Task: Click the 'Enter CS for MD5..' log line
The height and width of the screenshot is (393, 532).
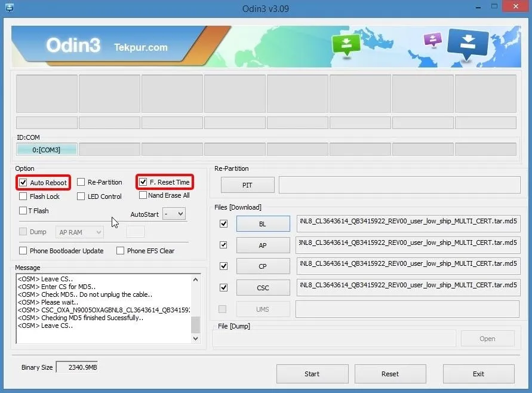Action: [57, 287]
